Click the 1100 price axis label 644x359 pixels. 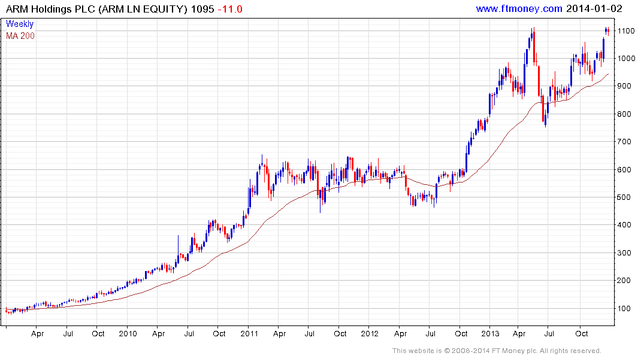[626, 31]
